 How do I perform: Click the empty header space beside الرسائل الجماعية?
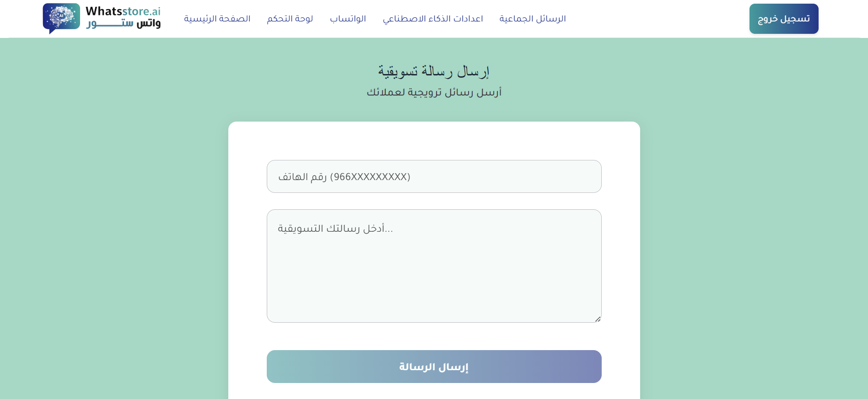tap(654, 19)
